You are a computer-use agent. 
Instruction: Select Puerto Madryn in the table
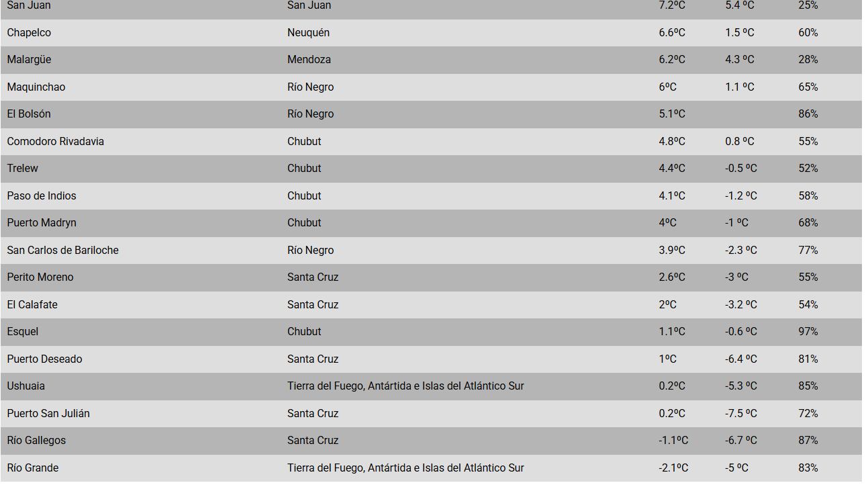tap(42, 223)
